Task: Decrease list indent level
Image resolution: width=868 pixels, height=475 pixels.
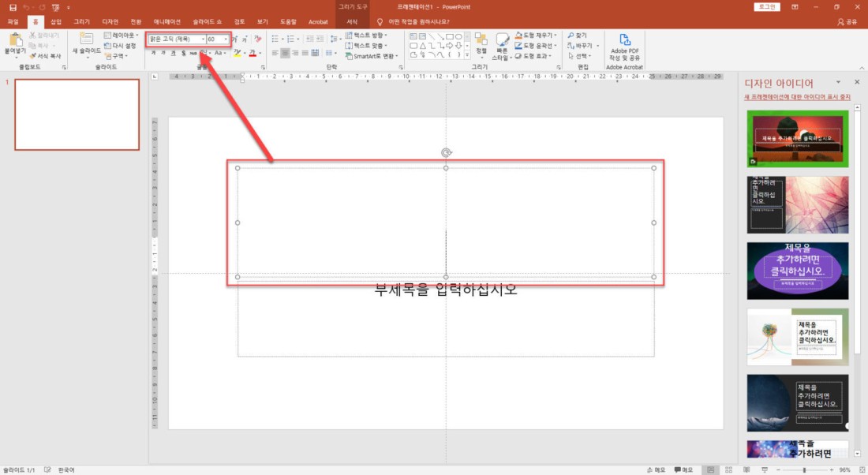Action: [x=309, y=39]
